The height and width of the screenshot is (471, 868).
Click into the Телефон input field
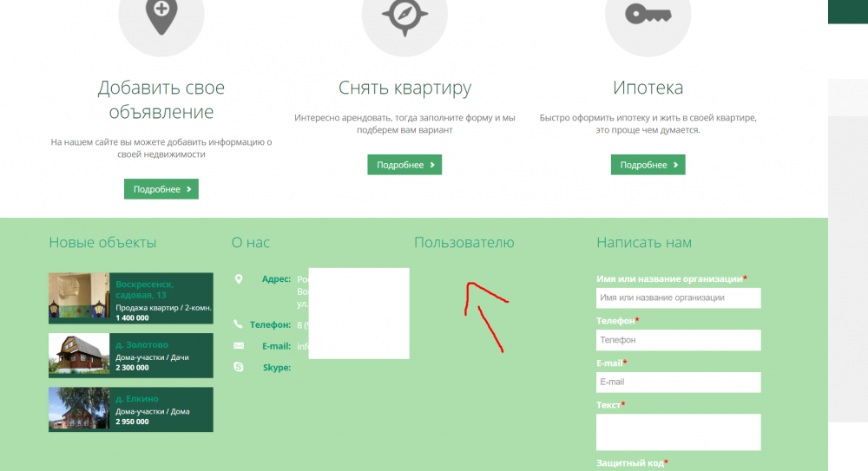click(x=678, y=340)
